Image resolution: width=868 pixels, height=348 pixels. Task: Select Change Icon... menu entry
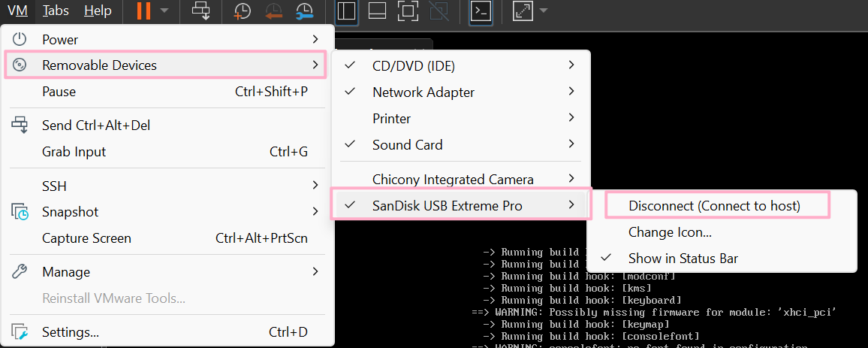pyautogui.click(x=670, y=232)
